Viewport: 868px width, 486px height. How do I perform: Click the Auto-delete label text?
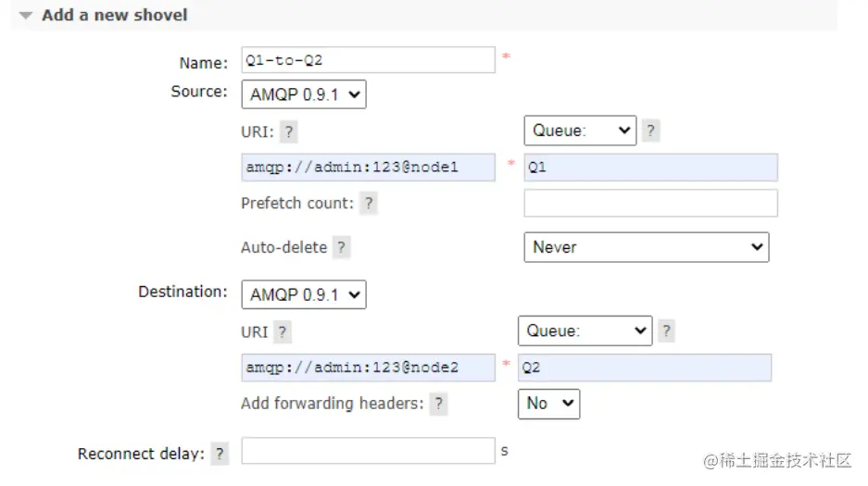[x=284, y=247]
